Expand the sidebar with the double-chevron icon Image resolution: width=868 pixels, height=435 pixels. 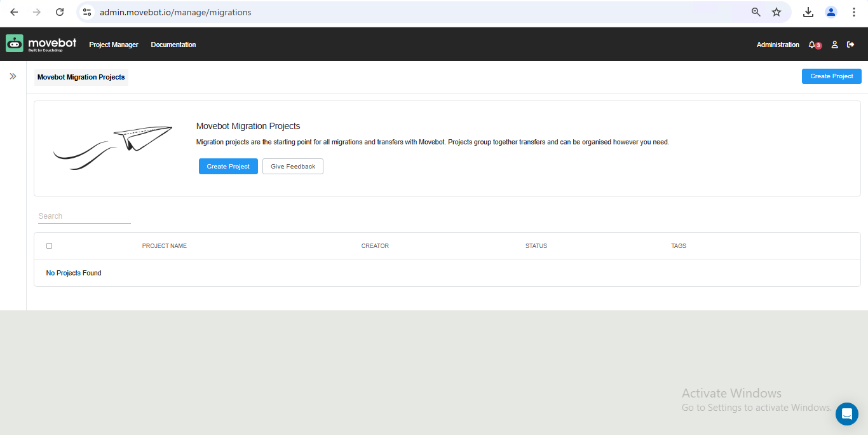tap(13, 76)
